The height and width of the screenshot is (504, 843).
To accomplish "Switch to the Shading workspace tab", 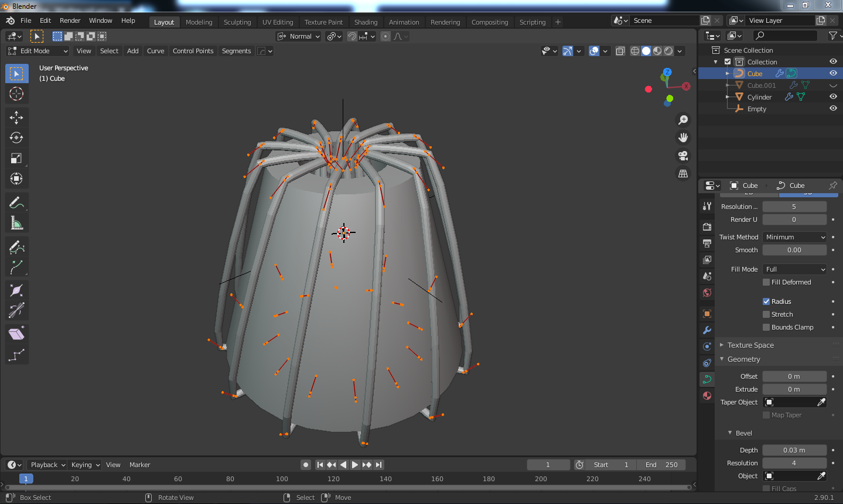I will click(x=366, y=22).
